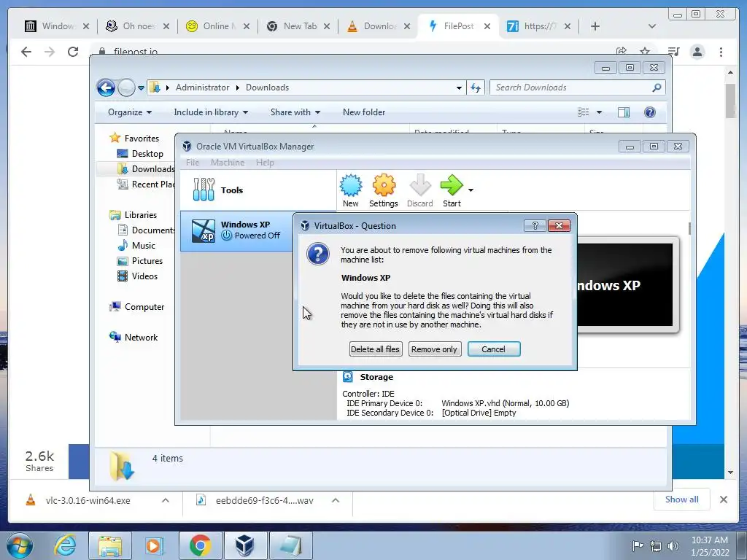Screen dimensions: 747x560
Task: Select the Tools entry in VirtualBox
Action: (x=258, y=190)
